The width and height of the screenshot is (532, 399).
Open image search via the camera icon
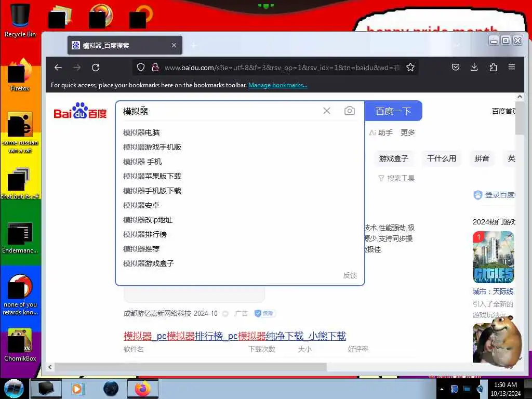[x=350, y=111]
